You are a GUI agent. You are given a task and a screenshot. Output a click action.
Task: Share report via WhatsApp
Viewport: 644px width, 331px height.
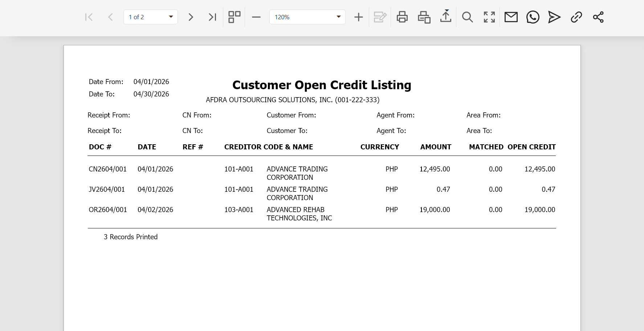(533, 17)
